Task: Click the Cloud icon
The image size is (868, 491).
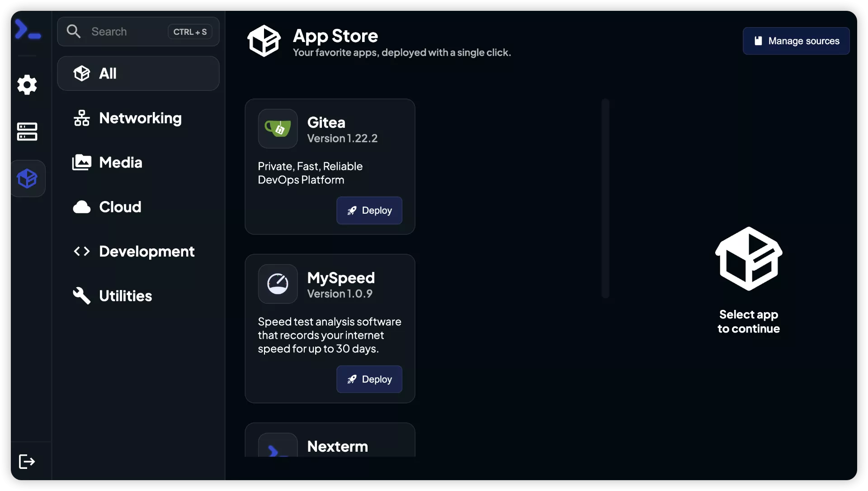Action: [82, 207]
